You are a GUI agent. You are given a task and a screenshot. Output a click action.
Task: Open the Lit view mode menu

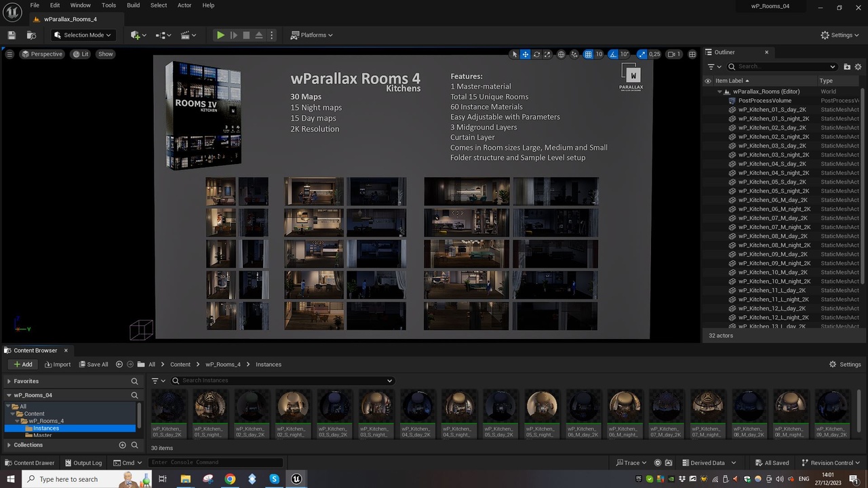[81, 54]
